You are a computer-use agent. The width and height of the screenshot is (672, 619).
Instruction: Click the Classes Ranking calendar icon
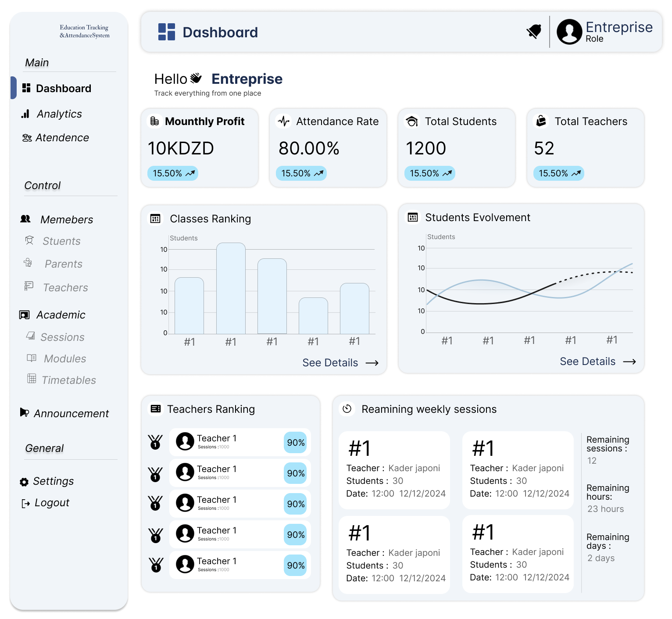pyautogui.click(x=155, y=218)
